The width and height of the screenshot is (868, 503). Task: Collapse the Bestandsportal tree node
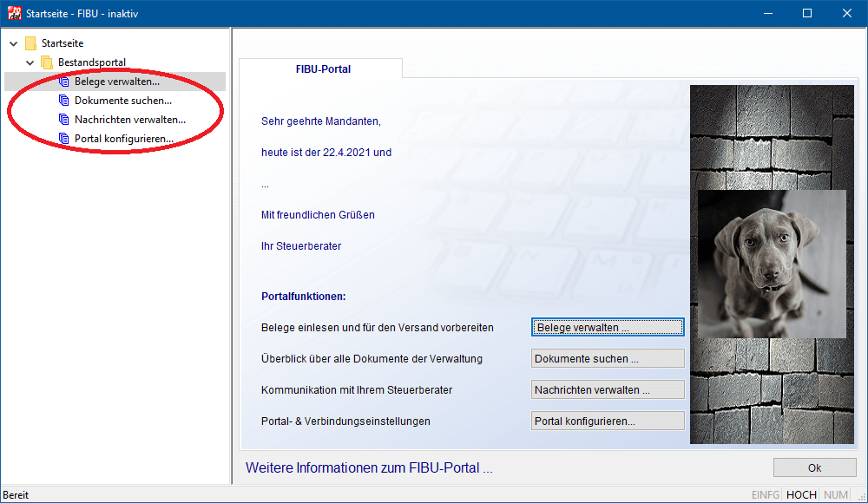30,62
